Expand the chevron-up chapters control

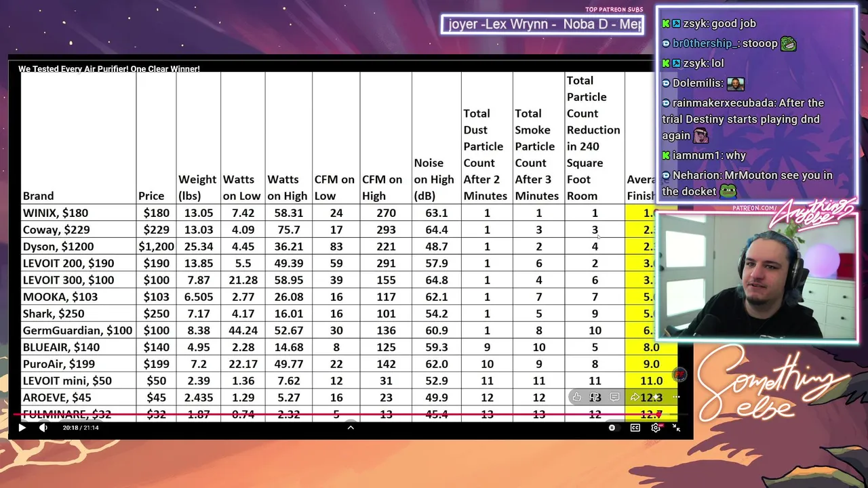pos(351,428)
